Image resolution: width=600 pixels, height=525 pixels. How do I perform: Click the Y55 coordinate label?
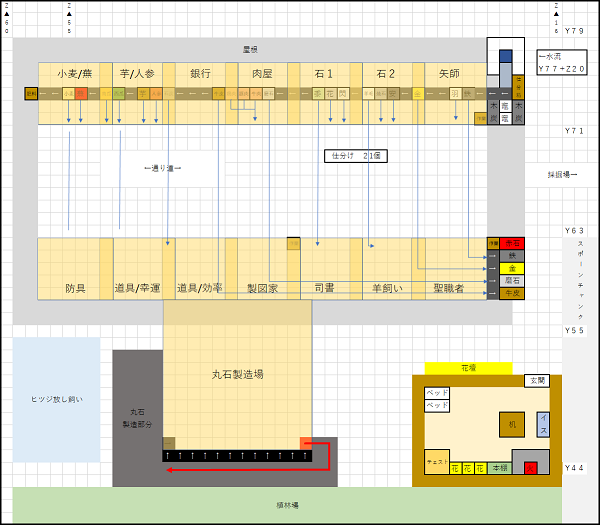pos(574,330)
